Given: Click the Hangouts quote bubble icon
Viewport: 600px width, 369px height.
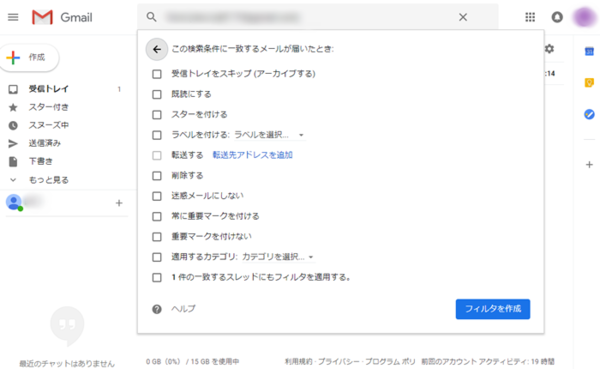Looking at the screenshot, I should pos(67,326).
